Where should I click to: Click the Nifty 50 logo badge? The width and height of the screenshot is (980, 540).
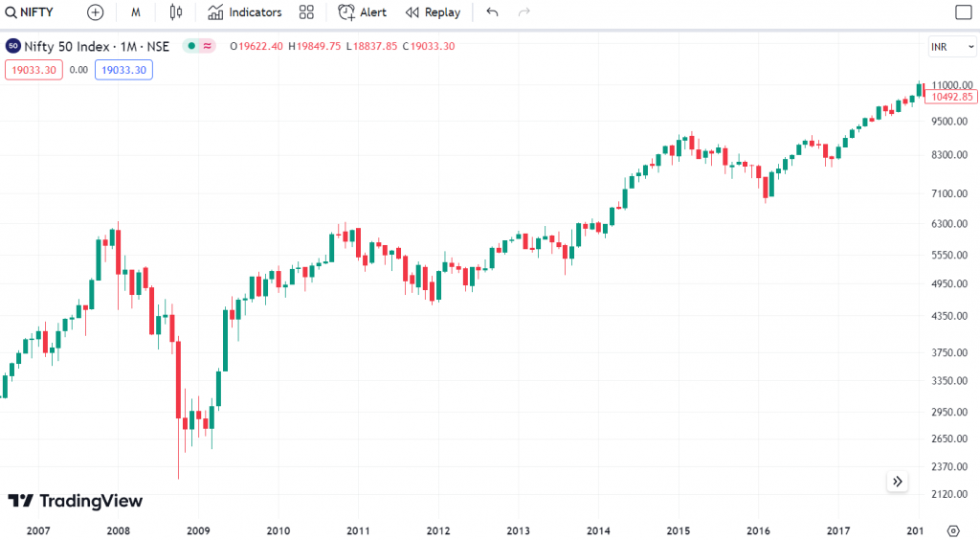tap(13, 46)
